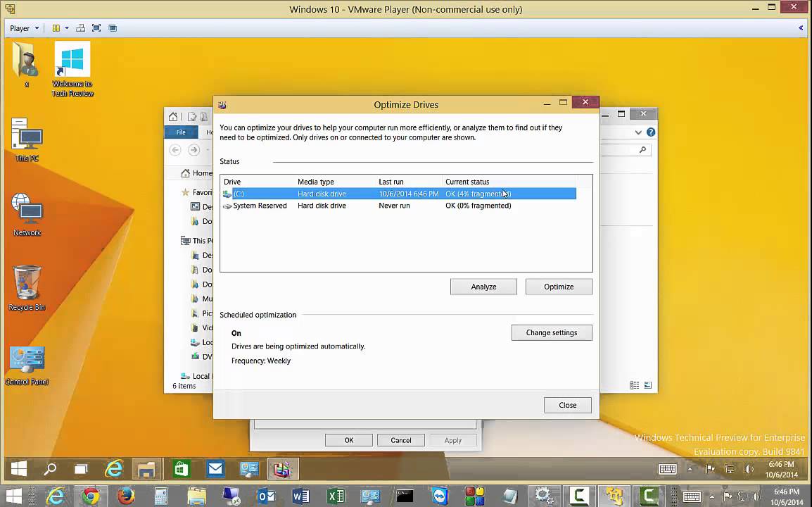
Task: Open TeamViewer from host taskbar
Action: click(440, 496)
